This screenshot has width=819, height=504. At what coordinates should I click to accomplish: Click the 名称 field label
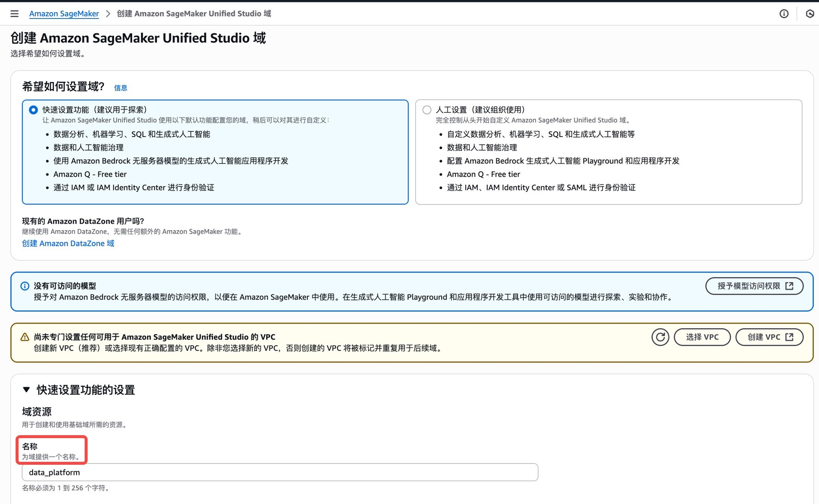point(30,446)
